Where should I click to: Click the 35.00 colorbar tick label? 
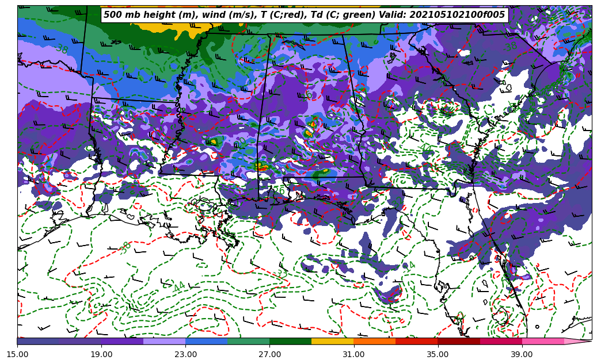coord(438,354)
